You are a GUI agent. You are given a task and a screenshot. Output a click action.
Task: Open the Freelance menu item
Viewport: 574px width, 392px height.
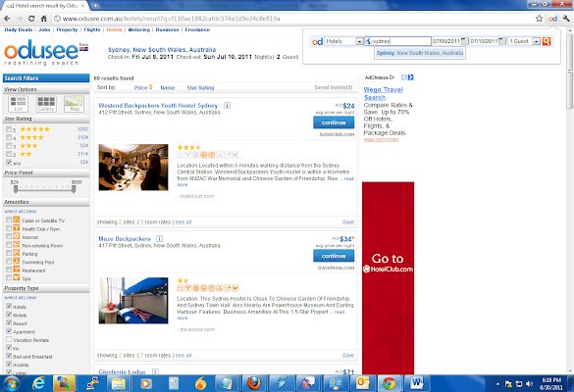click(x=197, y=29)
